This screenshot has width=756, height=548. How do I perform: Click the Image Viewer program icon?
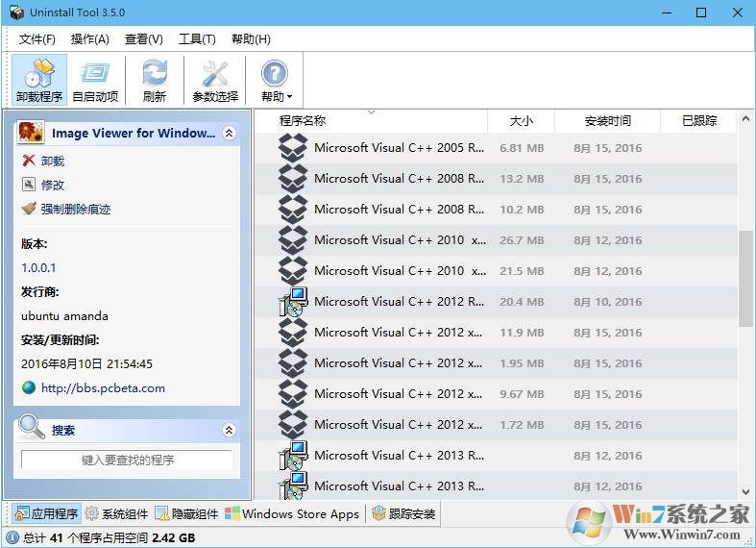coord(31,132)
